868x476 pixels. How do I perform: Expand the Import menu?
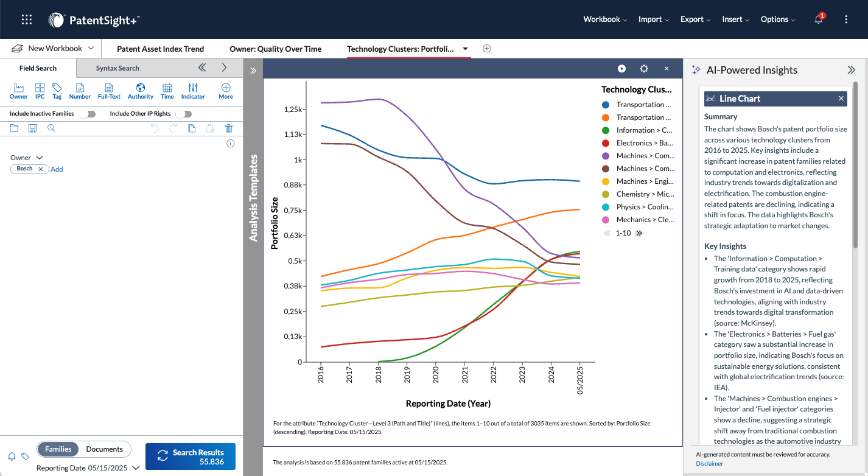(654, 19)
